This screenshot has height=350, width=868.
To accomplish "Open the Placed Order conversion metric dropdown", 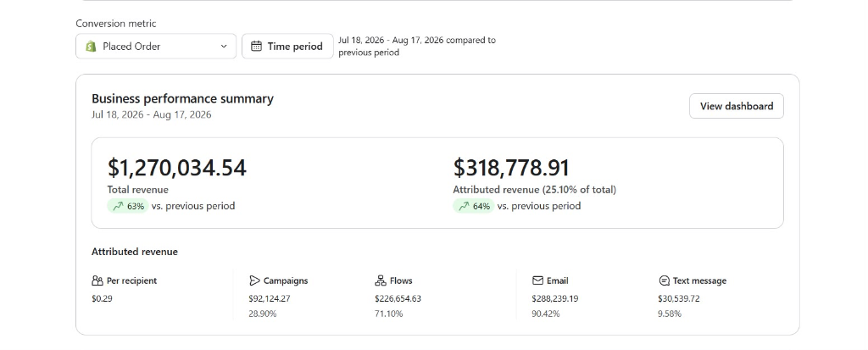I will pos(156,47).
